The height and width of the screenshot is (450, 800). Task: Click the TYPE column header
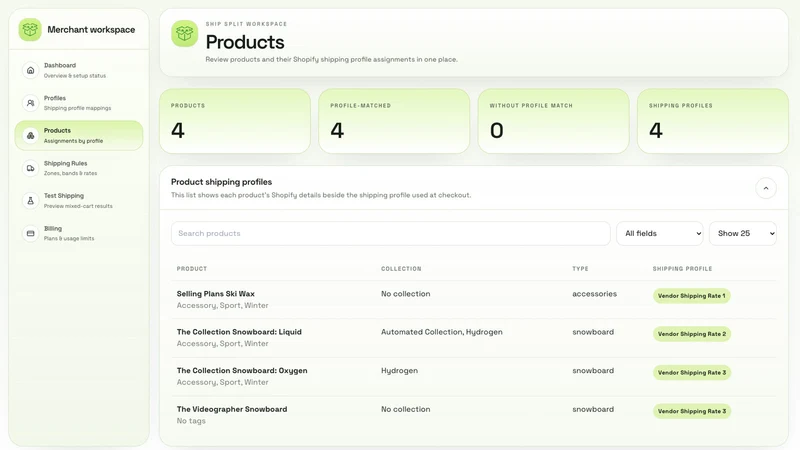(x=580, y=269)
